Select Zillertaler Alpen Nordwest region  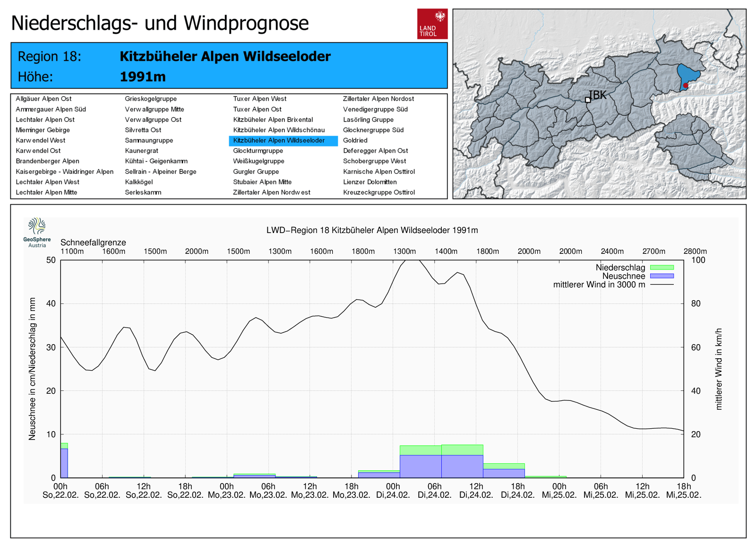click(x=272, y=192)
